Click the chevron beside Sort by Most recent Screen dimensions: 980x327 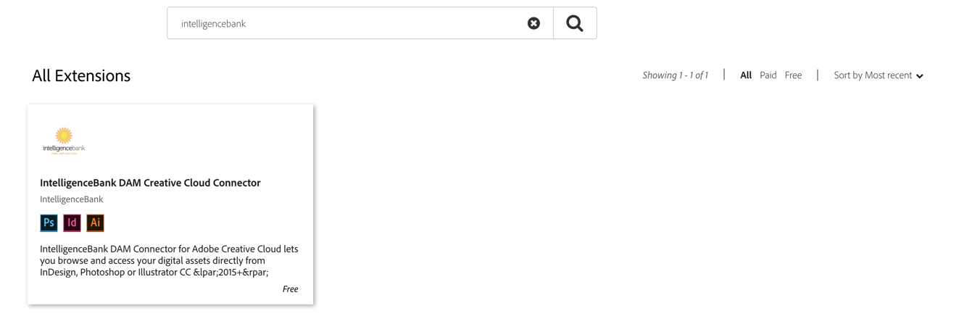tap(920, 76)
